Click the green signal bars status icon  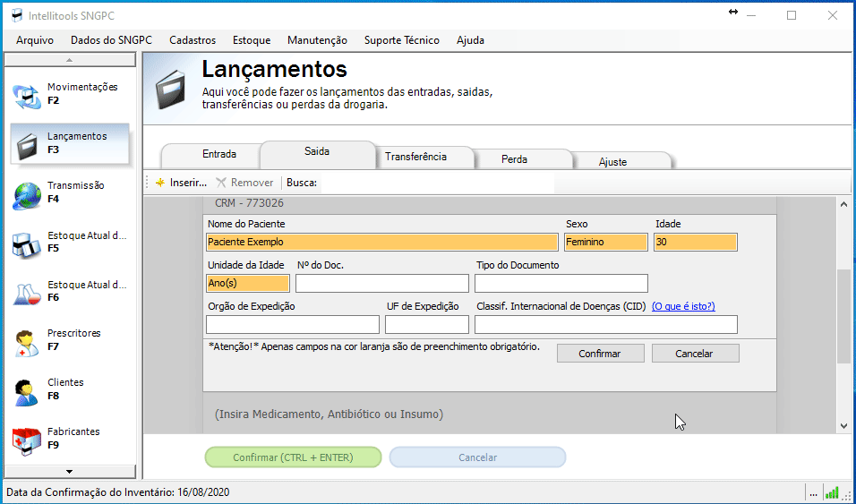[832, 492]
